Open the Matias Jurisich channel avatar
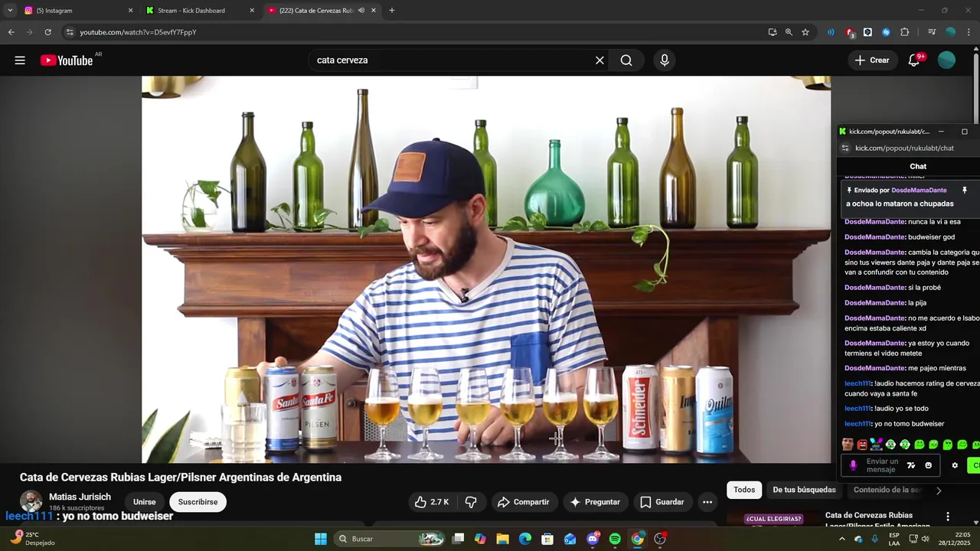This screenshot has width=980, height=551. (31, 502)
